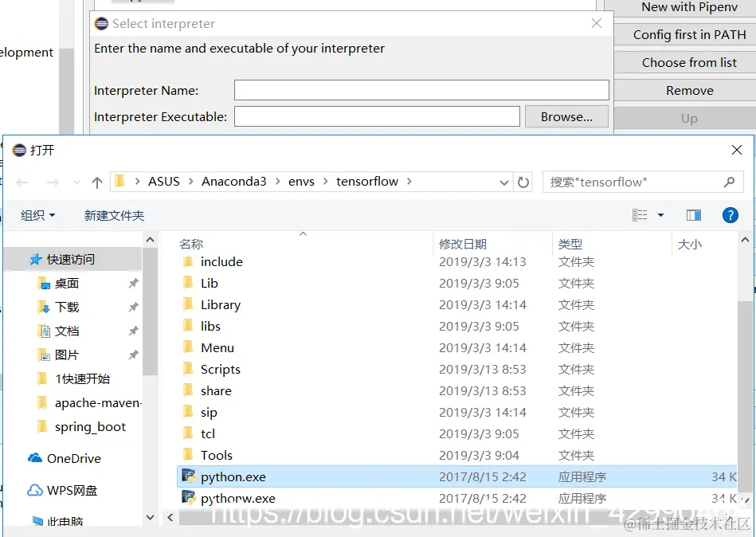Unpin 桌面 via its pin icon
The width and height of the screenshot is (756, 537).
[x=134, y=283]
